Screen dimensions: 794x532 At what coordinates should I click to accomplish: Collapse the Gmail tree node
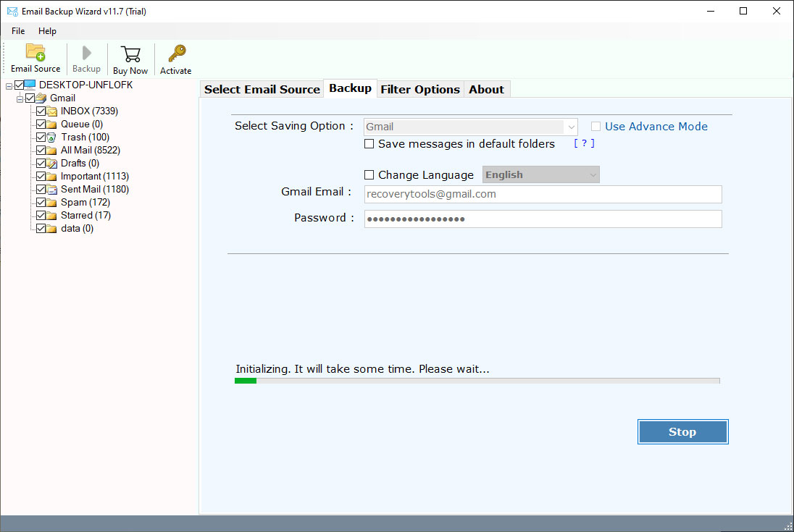(x=20, y=99)
